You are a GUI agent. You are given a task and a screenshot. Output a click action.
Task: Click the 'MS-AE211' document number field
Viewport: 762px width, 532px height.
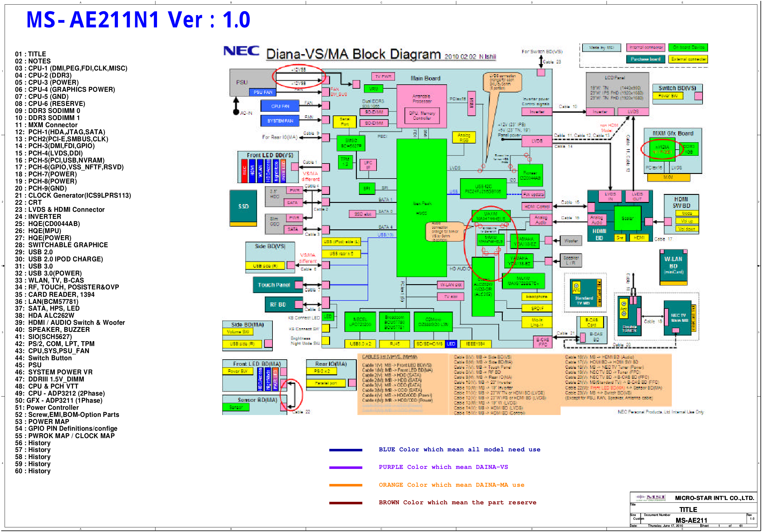point(691,520)
